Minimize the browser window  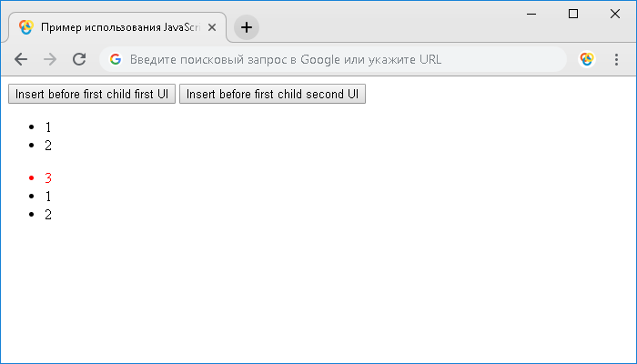[x=531, y=14]
